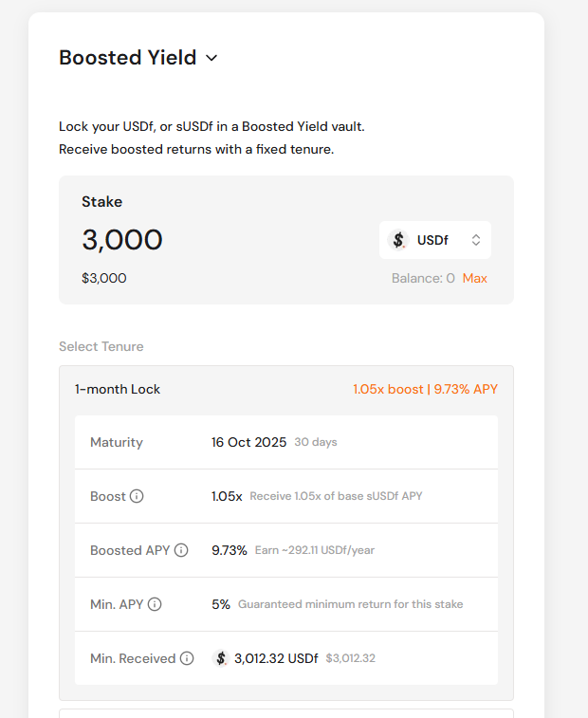Click the Boosted APY 9.73% value

click(230, 550)
